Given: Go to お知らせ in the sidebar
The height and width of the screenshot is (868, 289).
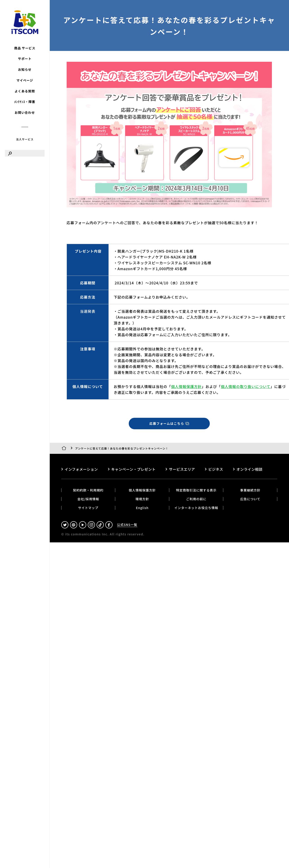Looking at the screenshot, I should pyautogui.click(x=25, y=70).
